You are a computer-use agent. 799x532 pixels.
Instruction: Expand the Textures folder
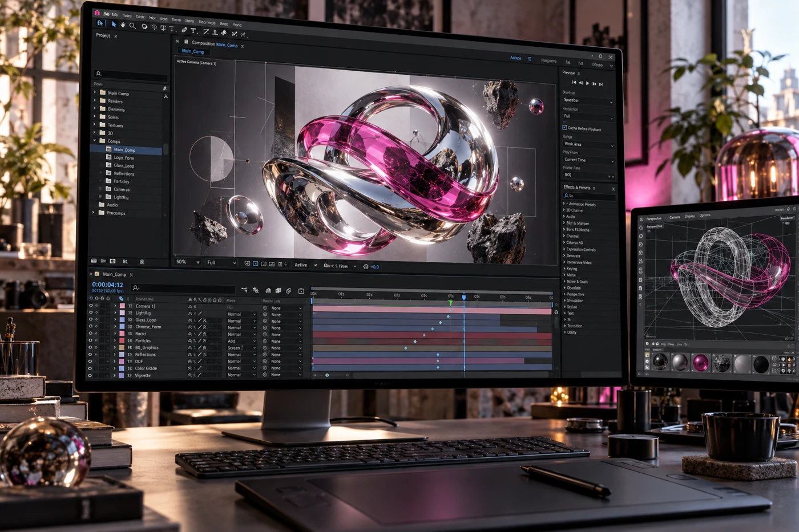click(95, 124)
